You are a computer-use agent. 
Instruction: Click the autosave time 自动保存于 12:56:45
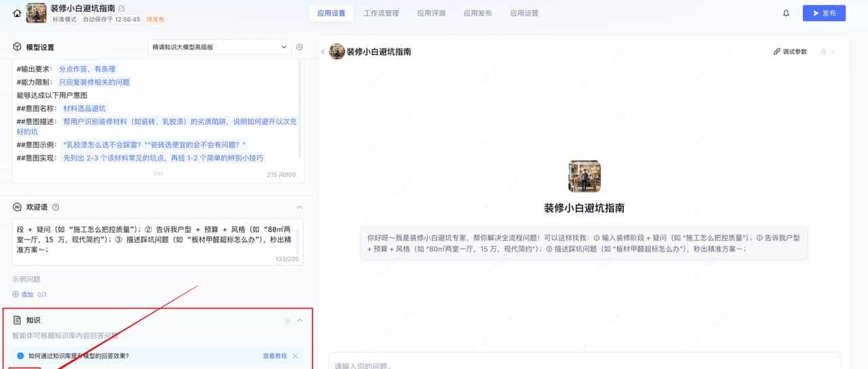click(112, 20)
